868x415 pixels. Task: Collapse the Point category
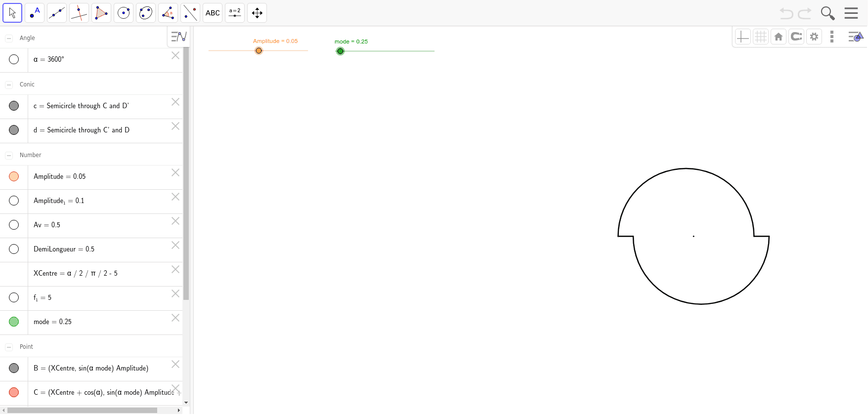pos(9,347)
